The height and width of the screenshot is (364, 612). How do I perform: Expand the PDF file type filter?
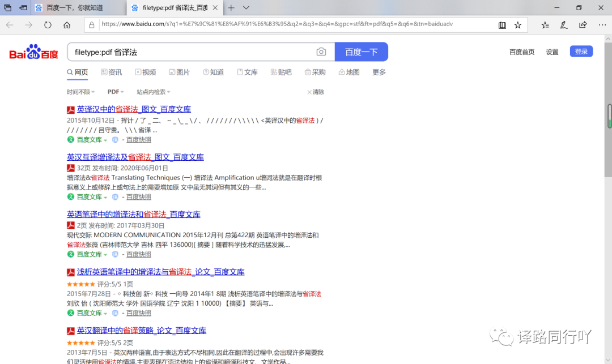[x=116, y=92]
